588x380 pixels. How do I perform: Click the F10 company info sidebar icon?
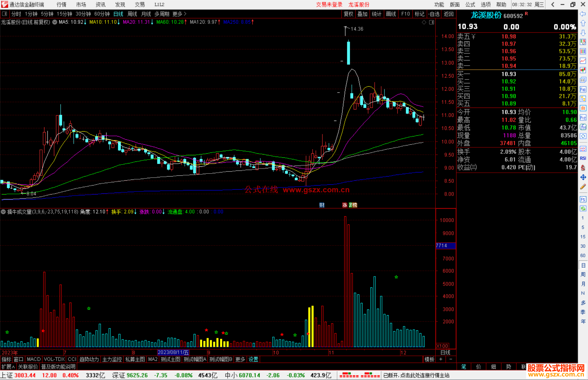point(583,90)
